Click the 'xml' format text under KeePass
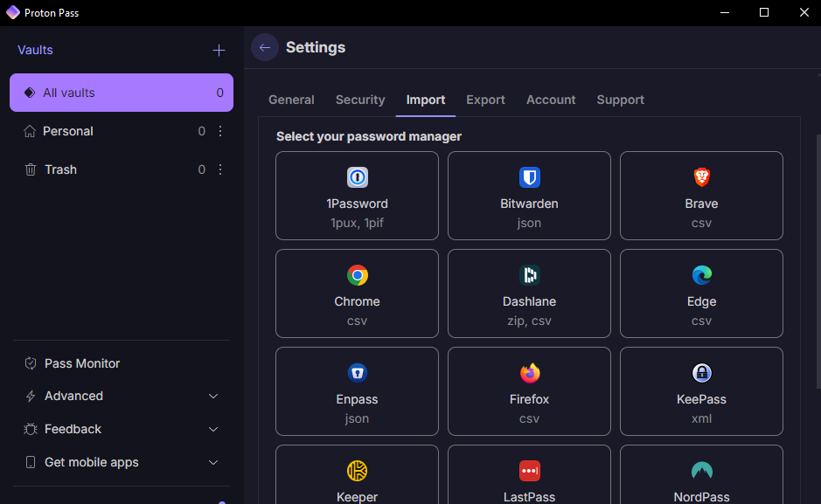The image size is (821, 504). pyautogui.click(x=701, y=418)
